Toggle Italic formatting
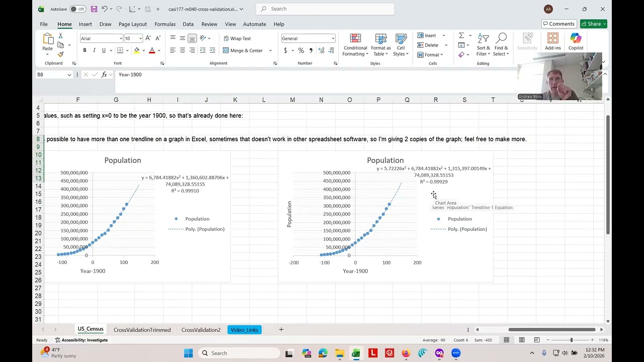Image resolution: width=644 pixels, height=362 pixels. tap(94, 50)
